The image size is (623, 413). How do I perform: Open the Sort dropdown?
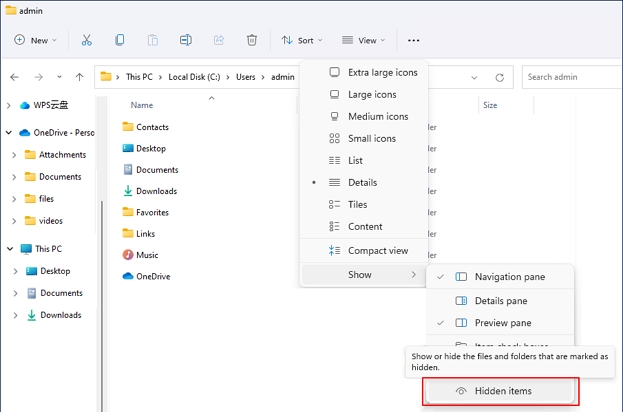[x=297, y=40]
